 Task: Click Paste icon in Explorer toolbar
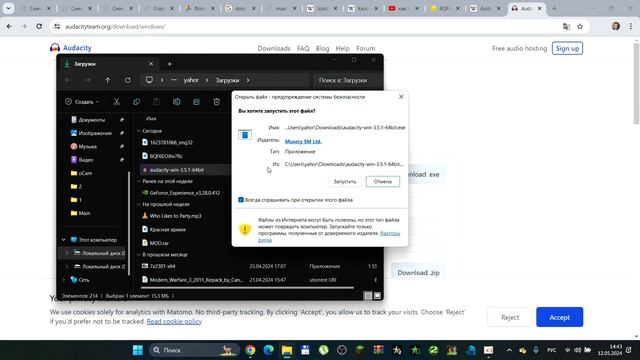156,102
